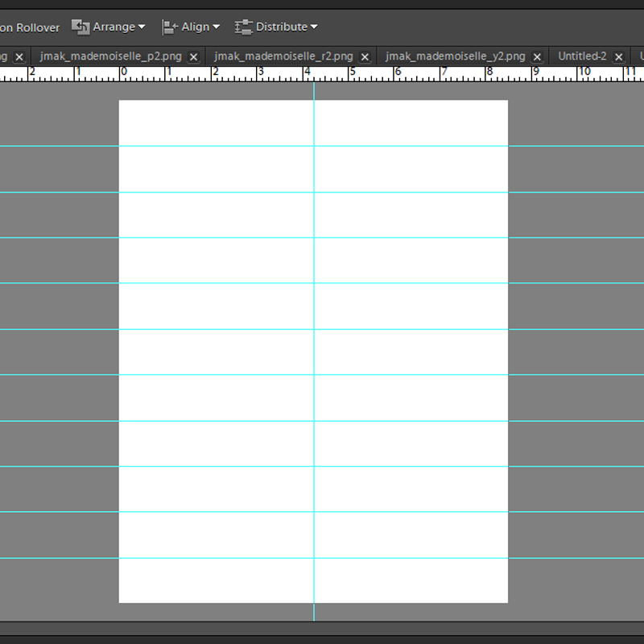Click the Rollover option label
644x644 pixels.
click(x=30, y=27)
